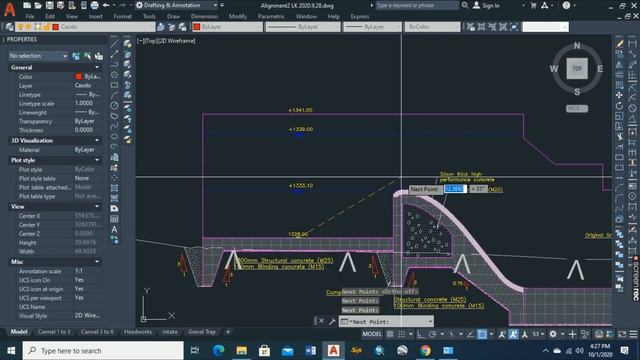Toggle highlighted annotation visibility button

point(513,334)
